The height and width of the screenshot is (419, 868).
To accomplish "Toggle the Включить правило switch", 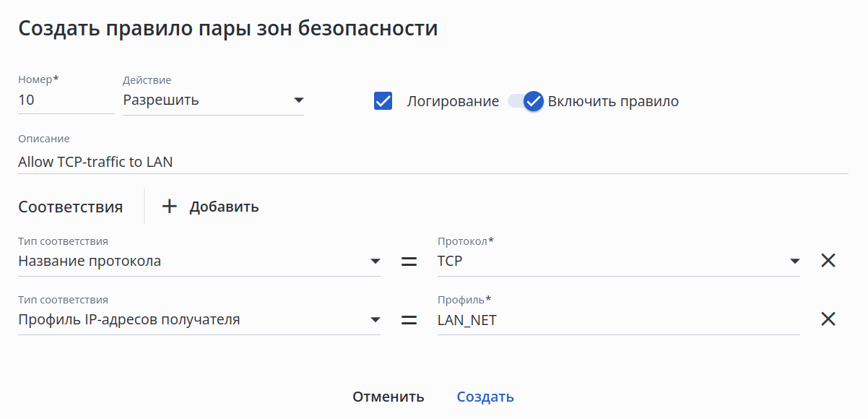I will pyautogui.click(x=526, y=101).
